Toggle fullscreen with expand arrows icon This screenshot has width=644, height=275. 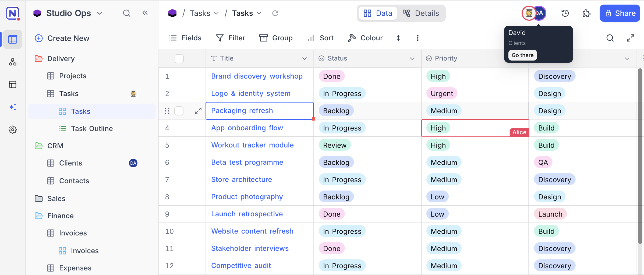pyautogui.click(x=631, y=38)
